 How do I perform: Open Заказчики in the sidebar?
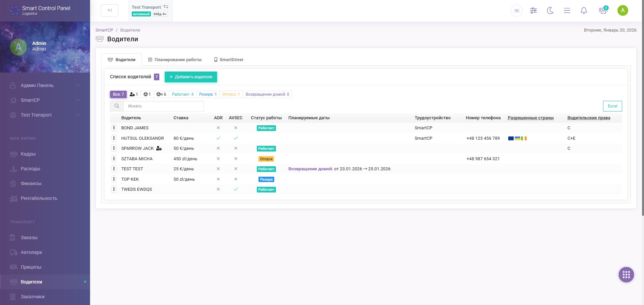(x=45, y=297)
